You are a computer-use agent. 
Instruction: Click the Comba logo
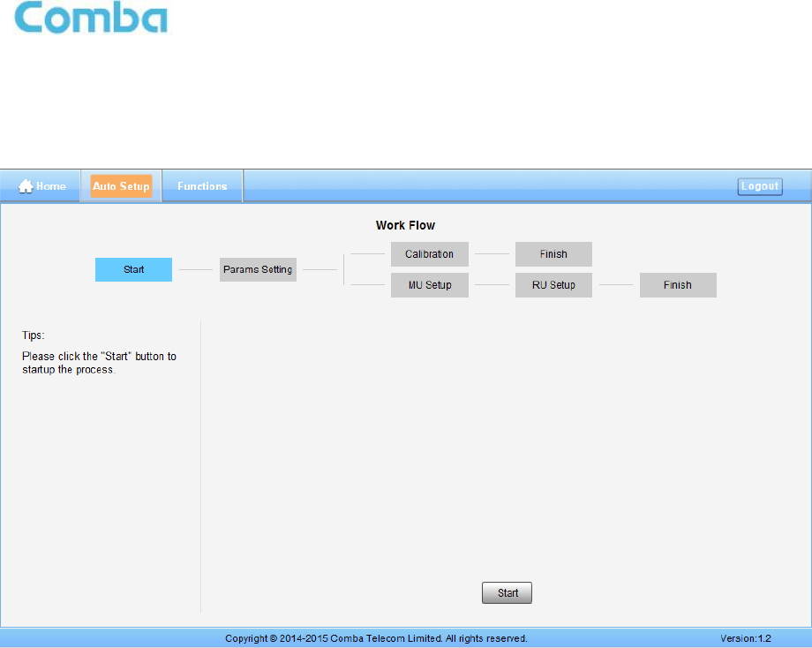91,18
